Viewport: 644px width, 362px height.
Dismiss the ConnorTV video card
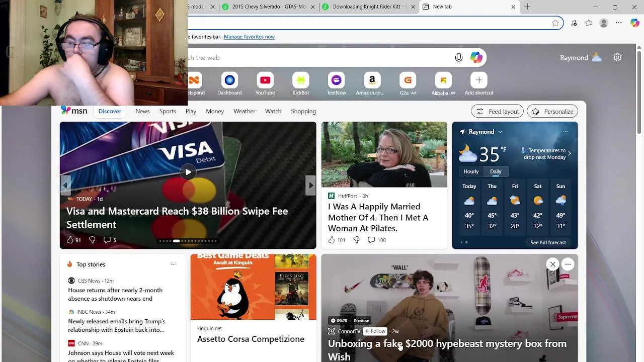[x=552, y=264]
